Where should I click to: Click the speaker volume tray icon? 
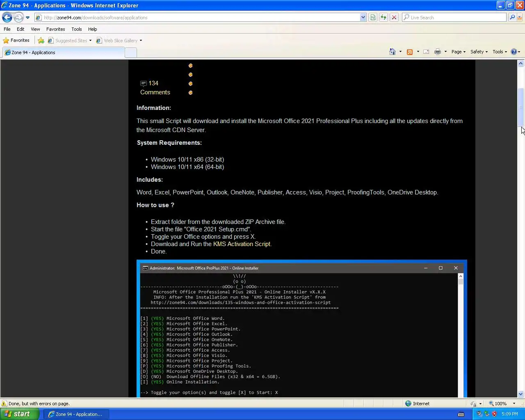479,414
